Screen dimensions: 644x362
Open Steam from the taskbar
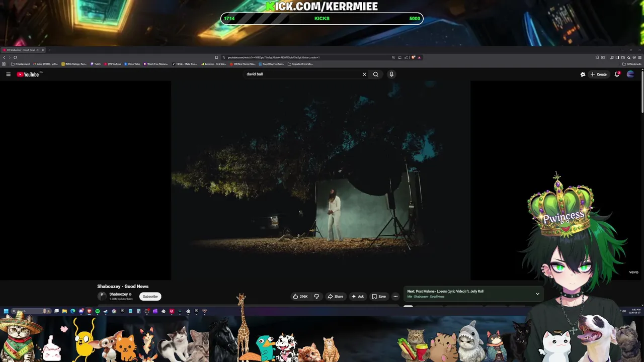tap(106, 311)
